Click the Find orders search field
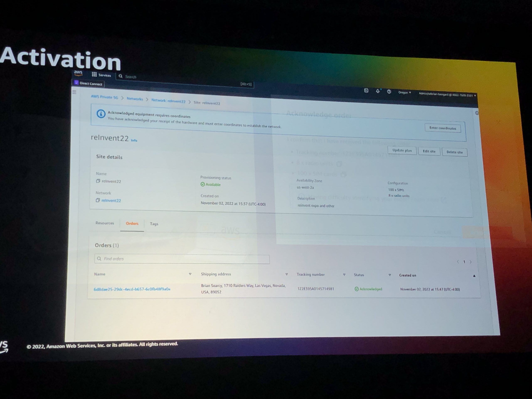Viewport: 532px width, 399px height. click(182, 259)
